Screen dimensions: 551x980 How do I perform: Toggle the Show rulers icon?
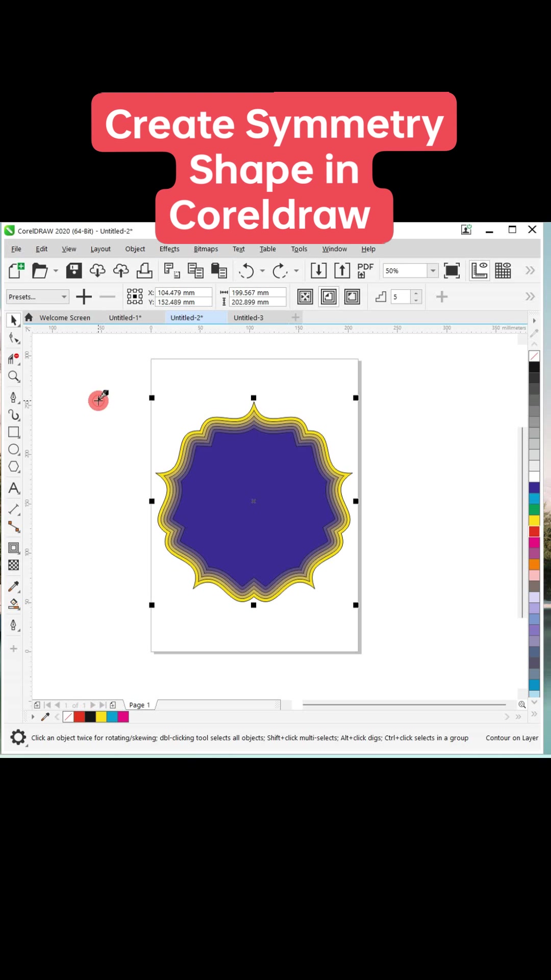pos(479,271)
